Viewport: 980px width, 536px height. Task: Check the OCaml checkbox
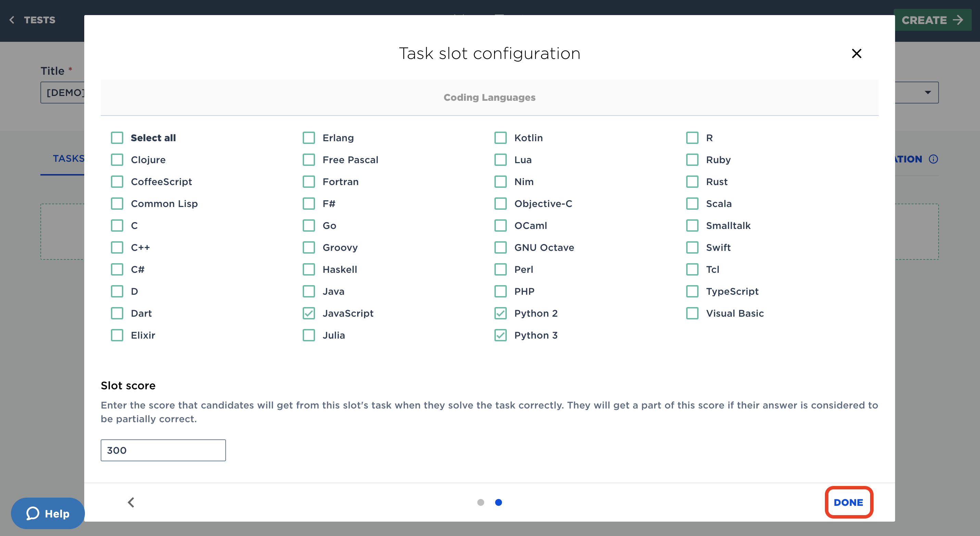501,226
